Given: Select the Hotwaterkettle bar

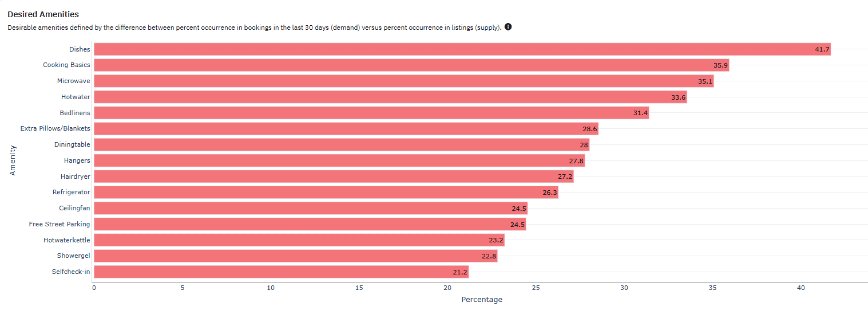Looking at the screenshot, I should coord(299,240).
